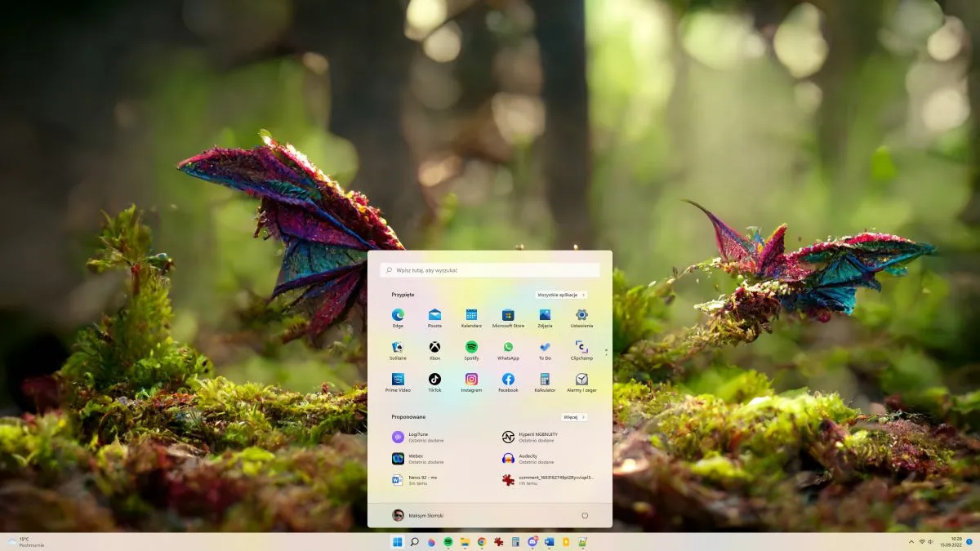Expand the Wszystkie aplikacje list
Image resolution: width=980 pixels, height=551 pixels.
(560, 295)
